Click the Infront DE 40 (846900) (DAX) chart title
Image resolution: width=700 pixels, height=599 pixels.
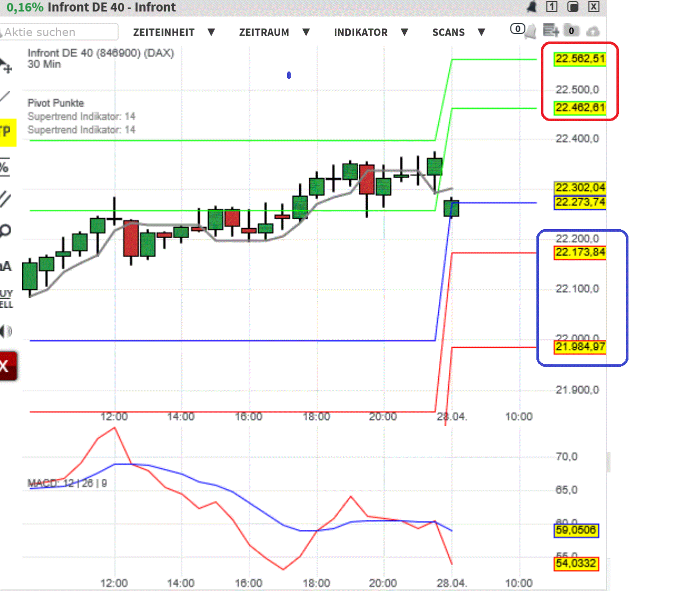tap(101, 53)
